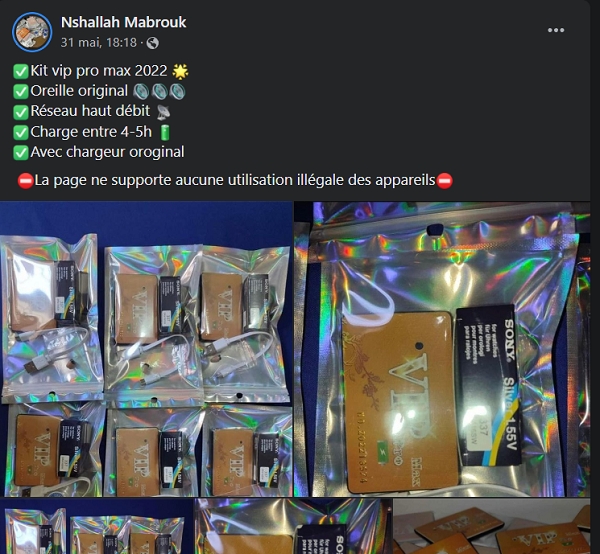Click the satellite dish emoji after Réseau haut débit
The height and width of the screenshot is (554, 600).
(x=163, y=112)
